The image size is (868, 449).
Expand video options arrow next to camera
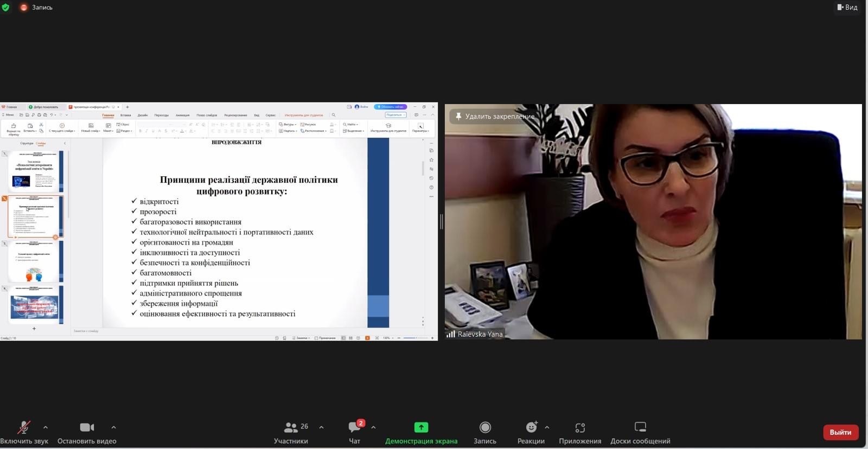pyautogui.click(x=113, y=427)
